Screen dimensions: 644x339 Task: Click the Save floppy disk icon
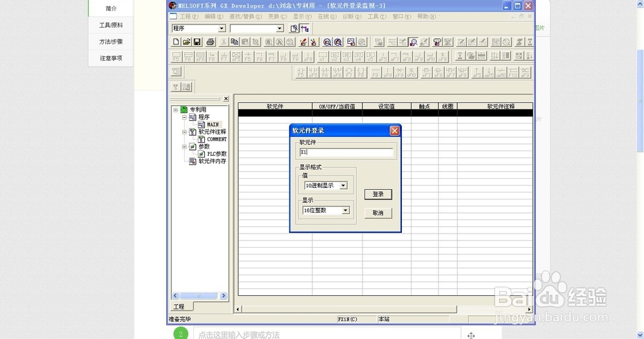tap(197, 42)
